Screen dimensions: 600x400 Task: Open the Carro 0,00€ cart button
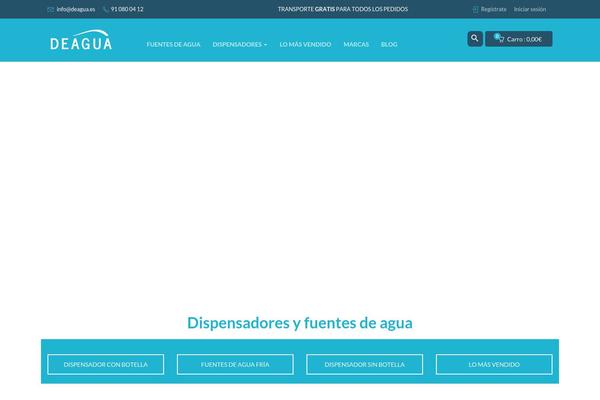click(x=518, y=39)
